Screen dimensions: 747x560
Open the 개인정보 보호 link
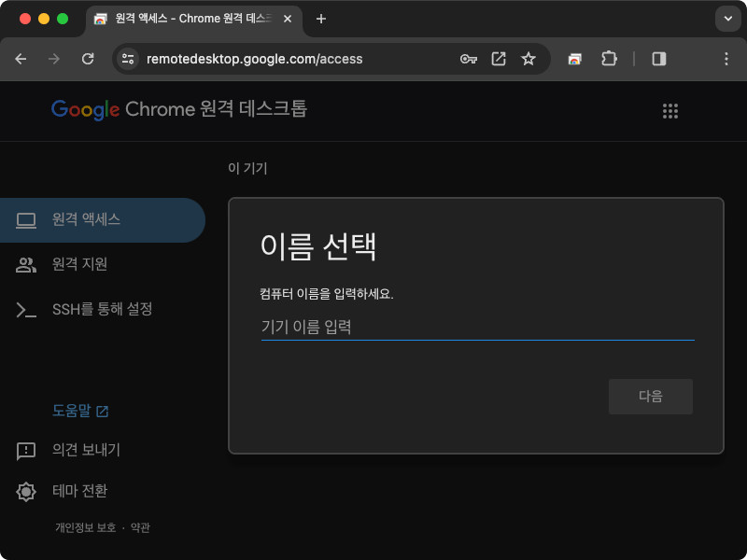click(85, 527)
